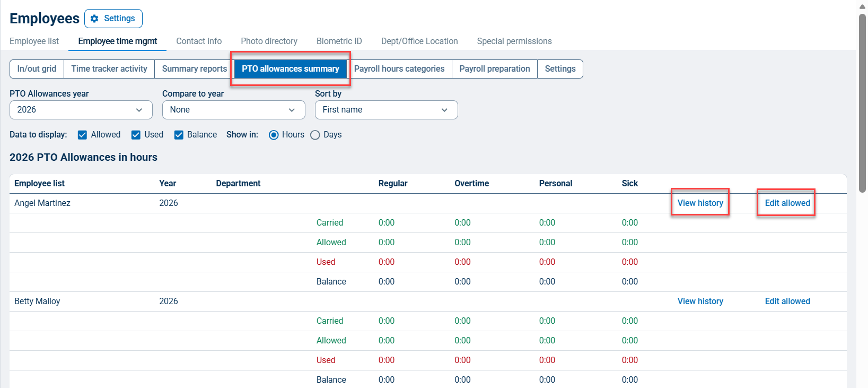Switch to the Employee list tab
The height and width of the screenshot is (388, 868).
(34, 41)
